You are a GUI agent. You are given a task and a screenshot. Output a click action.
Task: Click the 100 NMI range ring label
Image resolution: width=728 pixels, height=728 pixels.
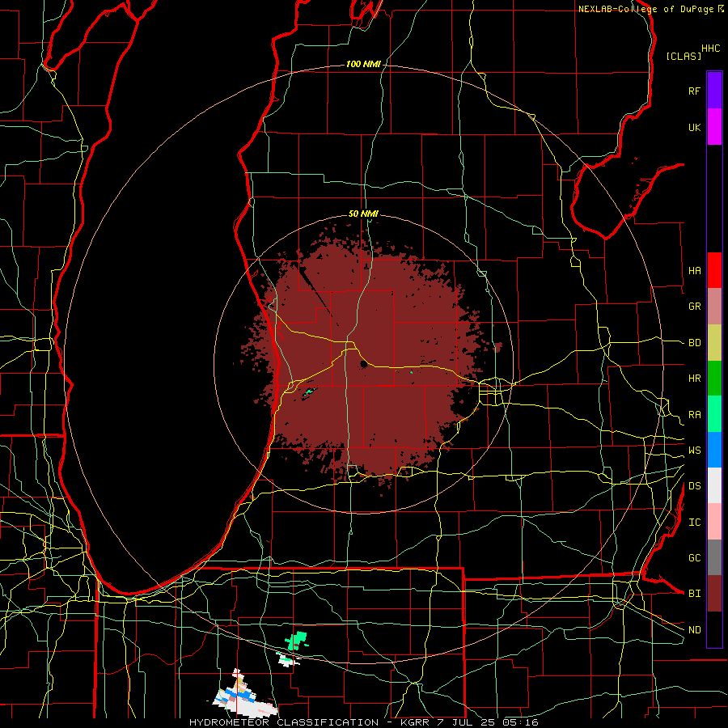363,64
